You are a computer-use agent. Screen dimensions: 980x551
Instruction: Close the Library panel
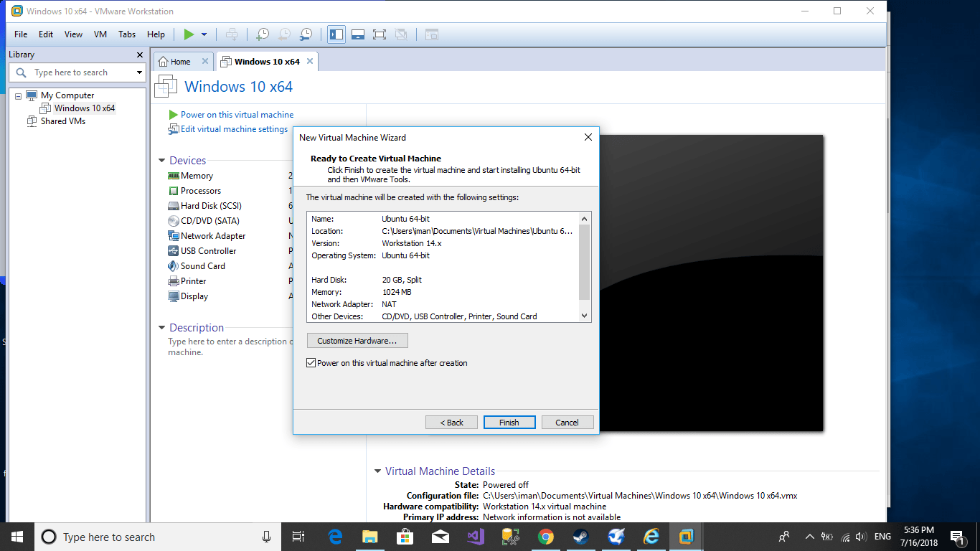140,55
